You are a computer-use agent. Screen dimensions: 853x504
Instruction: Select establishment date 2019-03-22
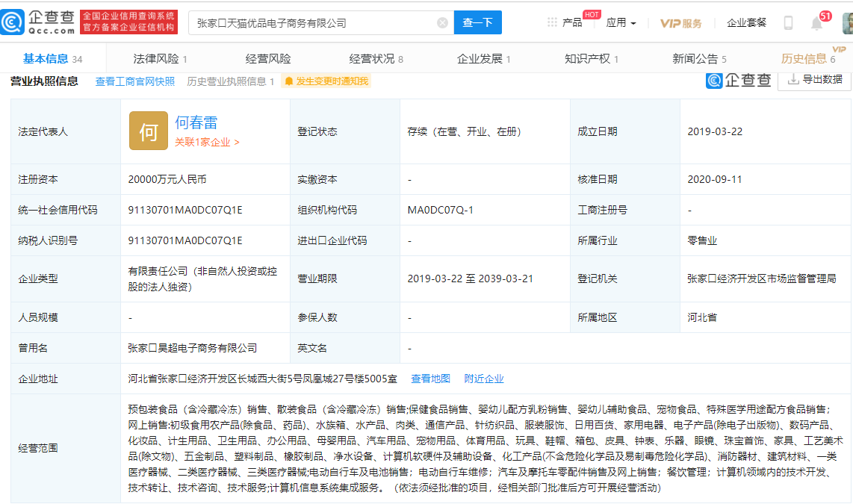(x=715, y=131)
